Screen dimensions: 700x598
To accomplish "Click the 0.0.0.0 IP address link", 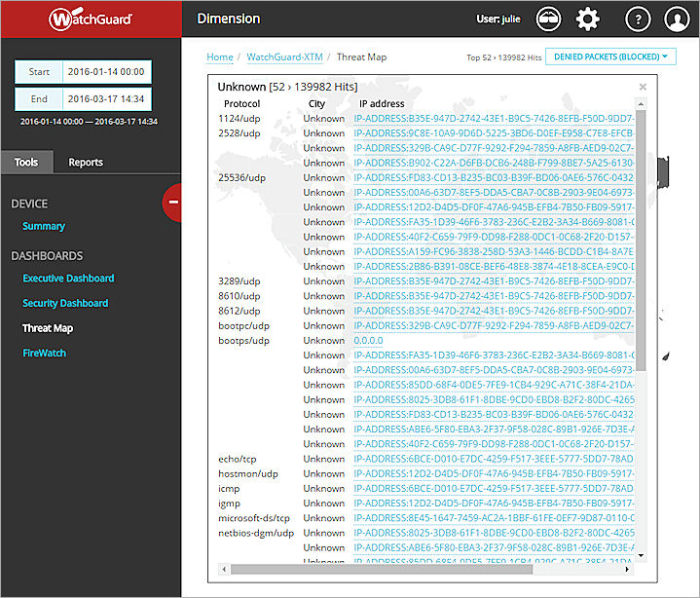I will coord(369,341).
